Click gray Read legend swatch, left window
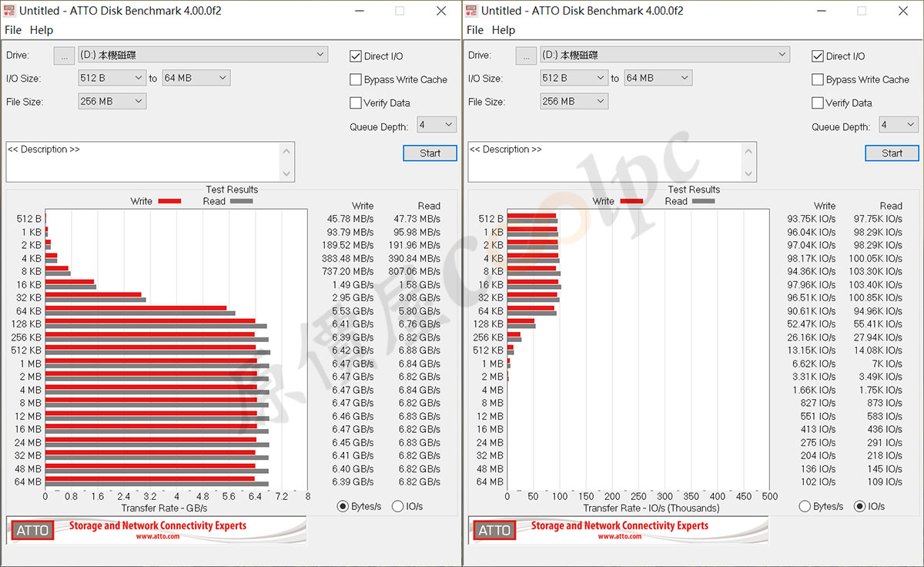924x567 pixels. point(241,201)
